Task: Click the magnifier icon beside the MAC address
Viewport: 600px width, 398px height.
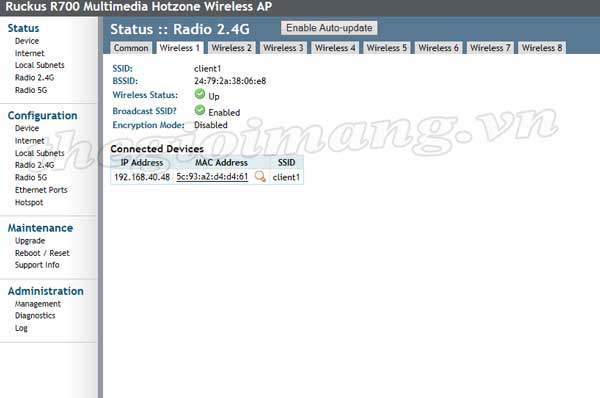Action: point(260,176)
